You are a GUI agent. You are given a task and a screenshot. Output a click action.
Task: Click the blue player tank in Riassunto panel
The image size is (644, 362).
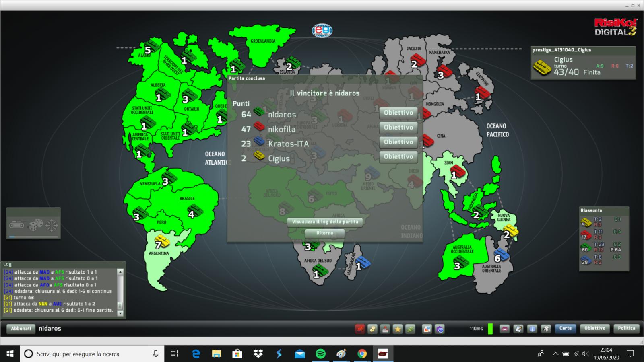point(586,259)
